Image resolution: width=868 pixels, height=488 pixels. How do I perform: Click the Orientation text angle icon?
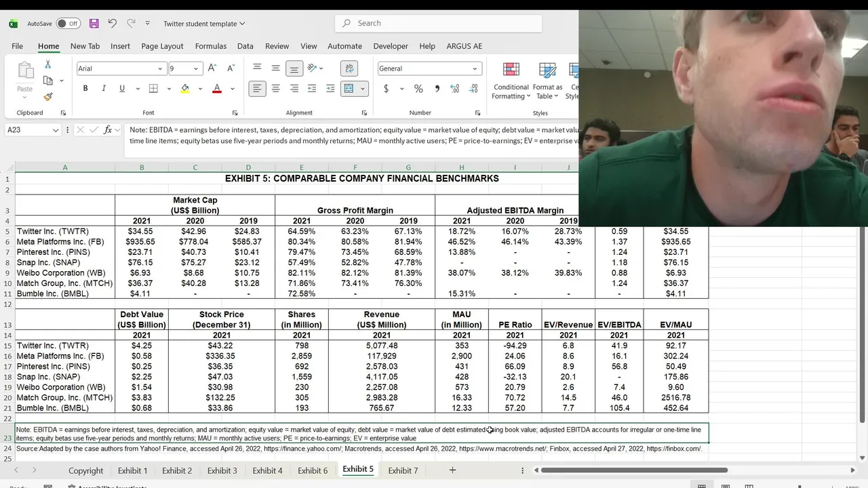point(312,68)
